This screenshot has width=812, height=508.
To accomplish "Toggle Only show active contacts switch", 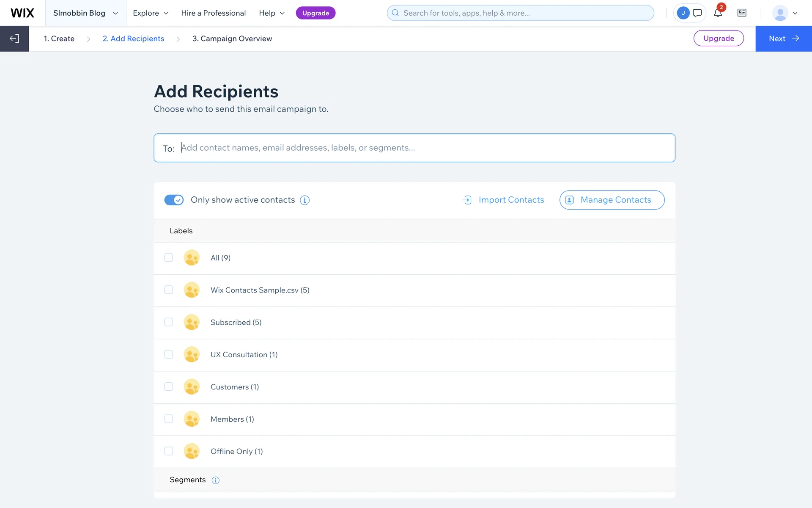I will click(x=174, y=200).
